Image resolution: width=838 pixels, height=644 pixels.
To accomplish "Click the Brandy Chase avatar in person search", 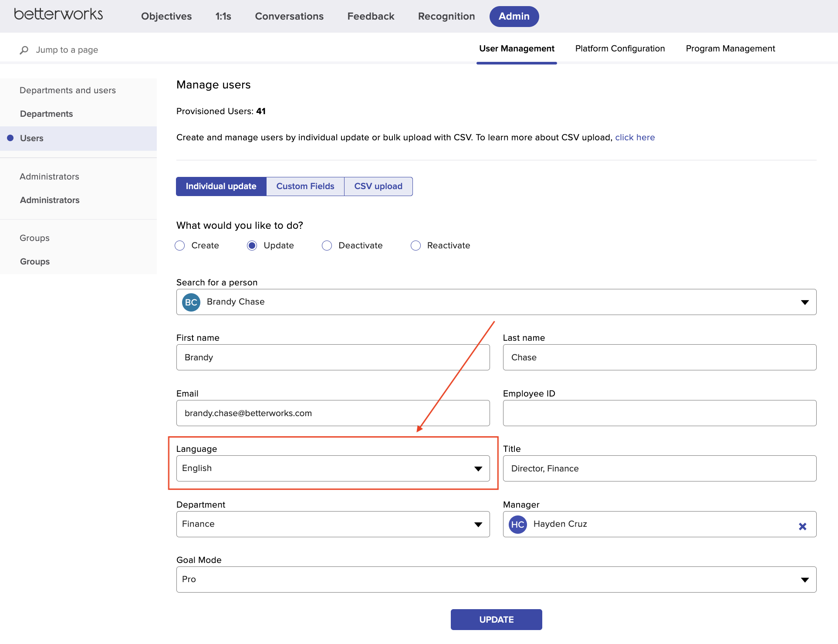I will (190, 302).
